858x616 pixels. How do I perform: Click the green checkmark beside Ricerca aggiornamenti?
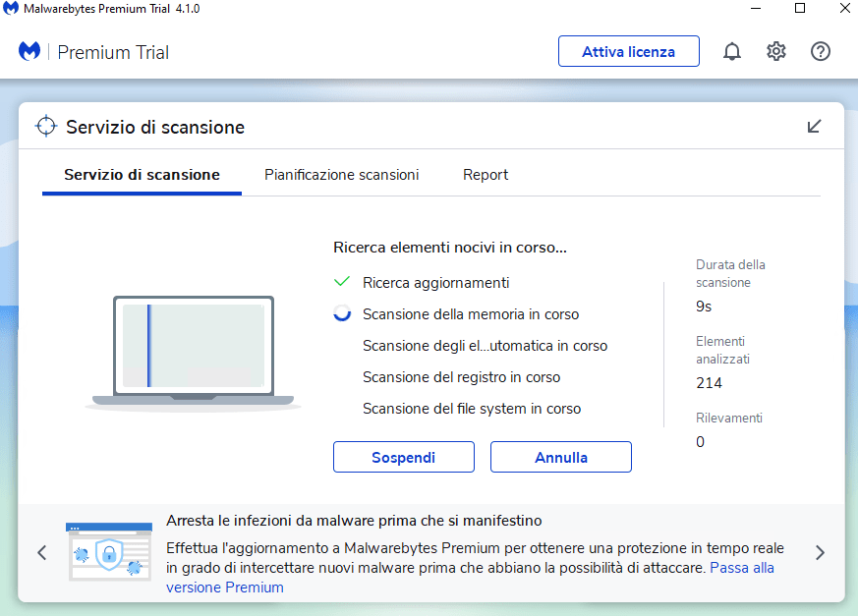tap(342, 282)
